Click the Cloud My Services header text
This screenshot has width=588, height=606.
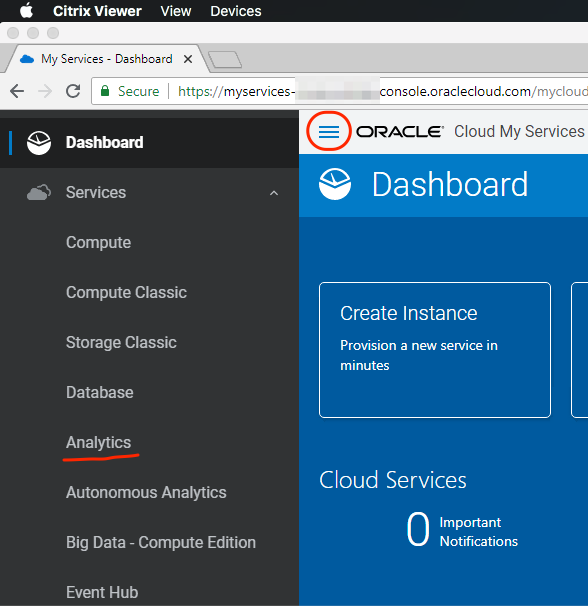[519, 131]
